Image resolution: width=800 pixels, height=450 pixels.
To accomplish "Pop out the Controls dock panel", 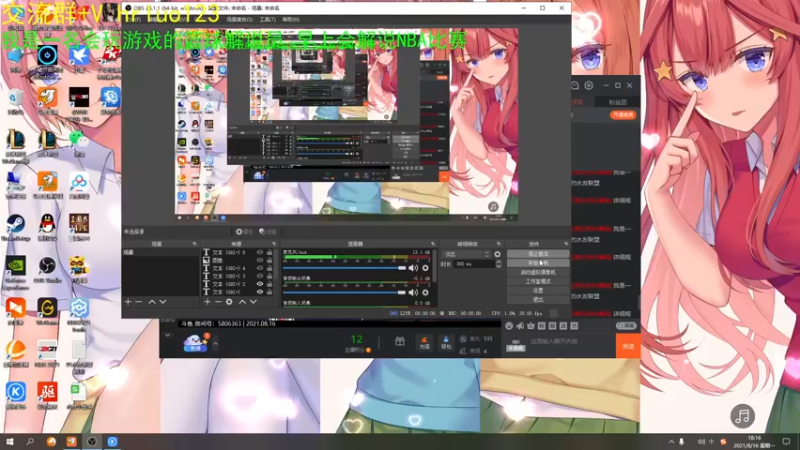I will point(566,244).
